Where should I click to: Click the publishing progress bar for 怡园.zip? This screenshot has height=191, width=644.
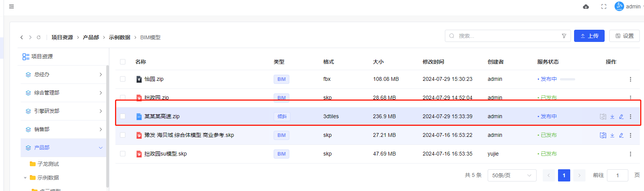tap(567, 79)
